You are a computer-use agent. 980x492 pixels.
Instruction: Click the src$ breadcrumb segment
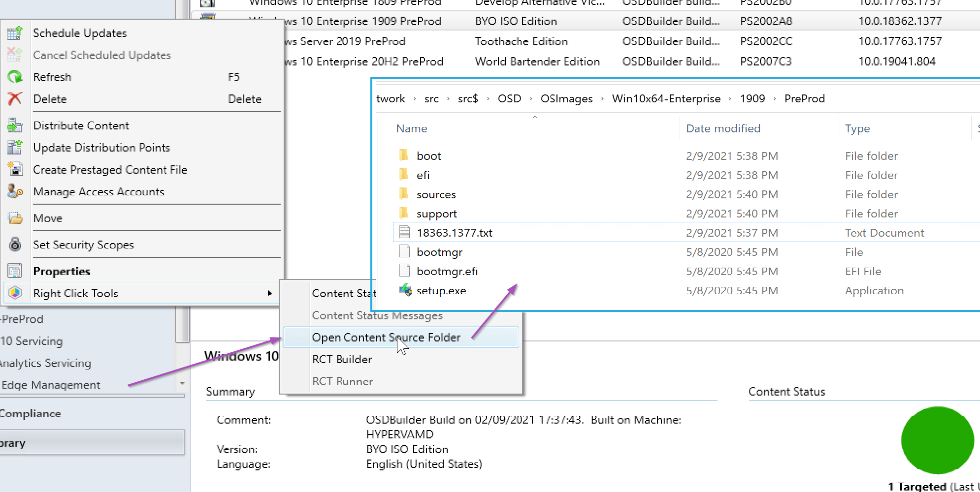click(x=468, y=98)
